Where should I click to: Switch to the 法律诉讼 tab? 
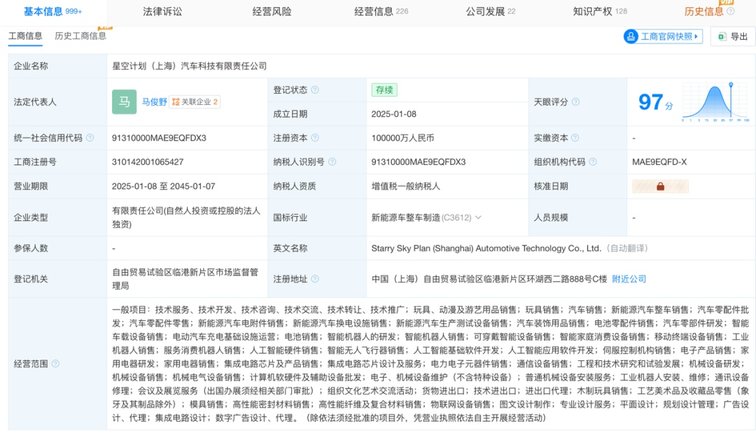pyautogui.click(x=163, y=11)
